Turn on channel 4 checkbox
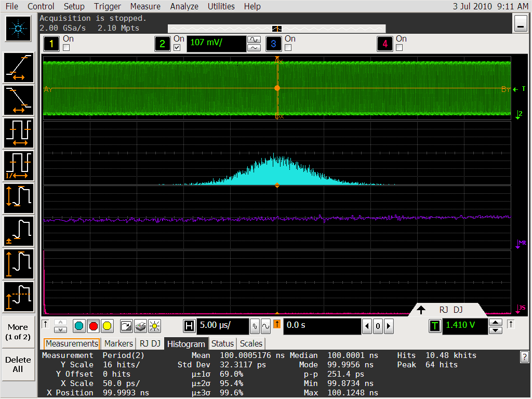The width and height of the screenshot is (532, 399). click(399, 48)
